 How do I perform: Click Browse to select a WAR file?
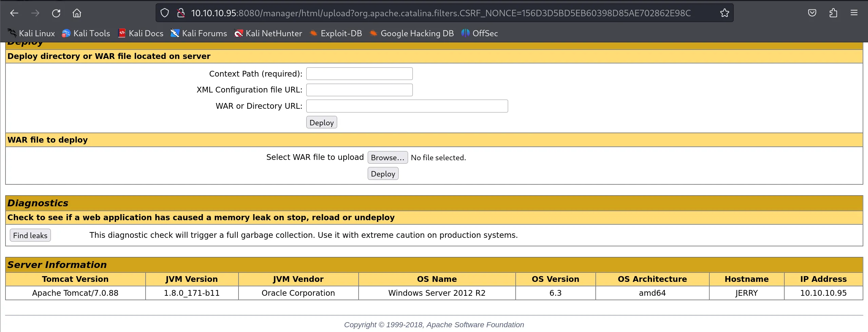(387, 158)
